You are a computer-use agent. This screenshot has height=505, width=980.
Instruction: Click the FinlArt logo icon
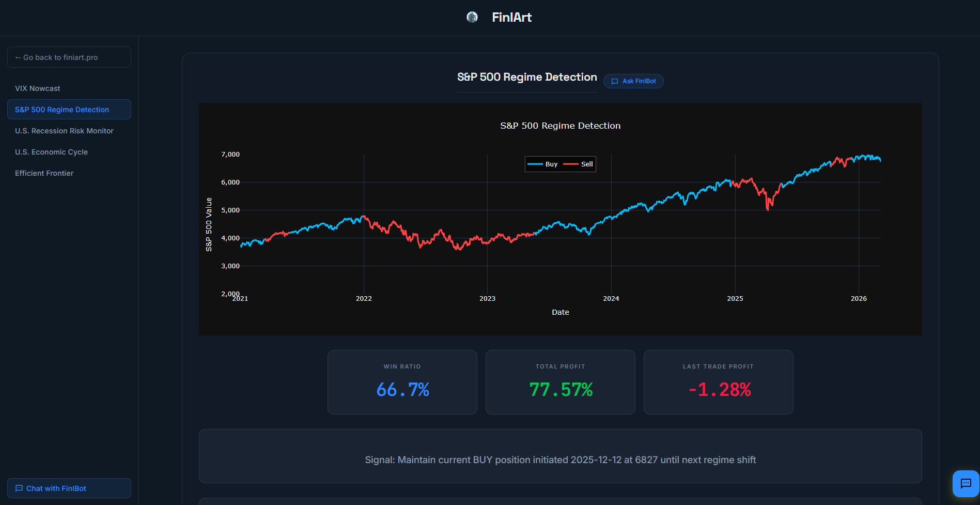(472, 17)
